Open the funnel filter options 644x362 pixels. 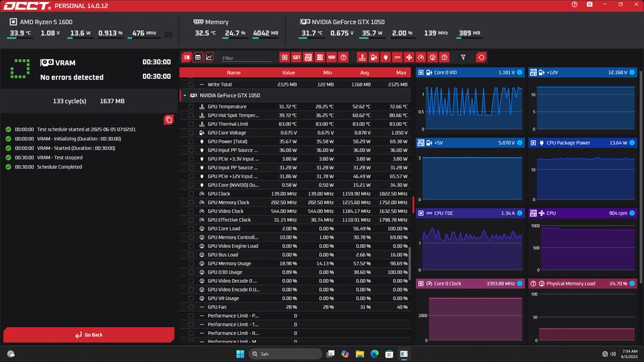pyautogui.click(x=464, y=58)
